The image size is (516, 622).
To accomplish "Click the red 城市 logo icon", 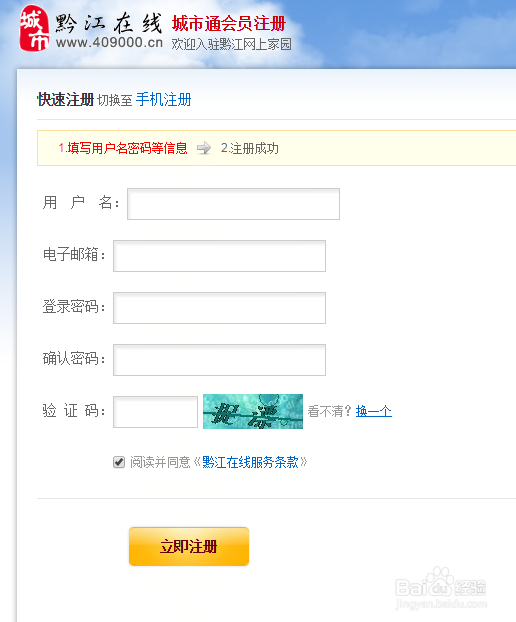I will (x=35, y=29).
